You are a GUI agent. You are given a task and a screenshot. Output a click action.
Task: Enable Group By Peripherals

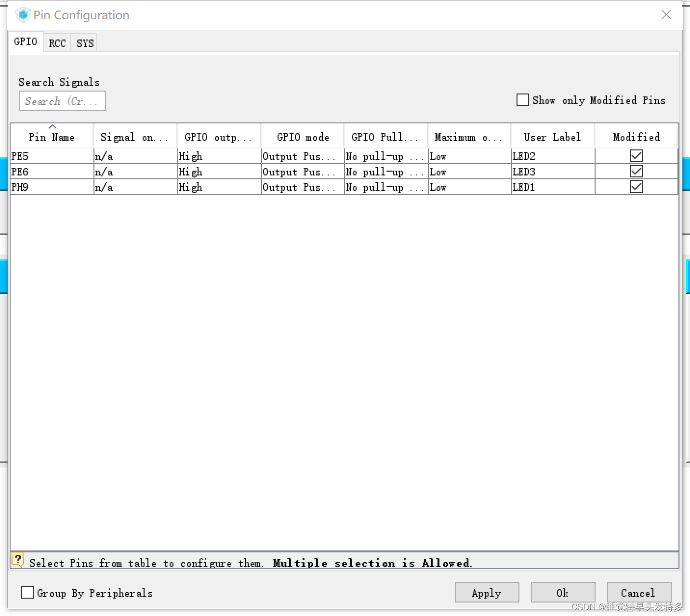pos(27,592)
